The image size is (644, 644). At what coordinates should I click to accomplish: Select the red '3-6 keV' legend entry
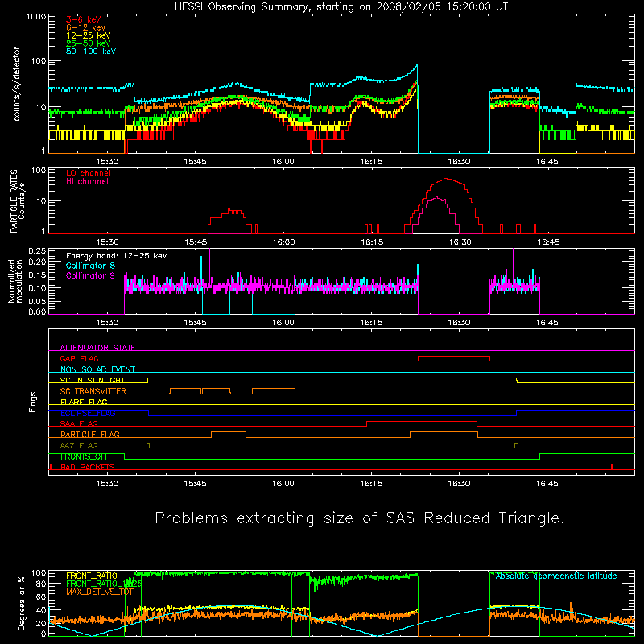pos(84,19)
